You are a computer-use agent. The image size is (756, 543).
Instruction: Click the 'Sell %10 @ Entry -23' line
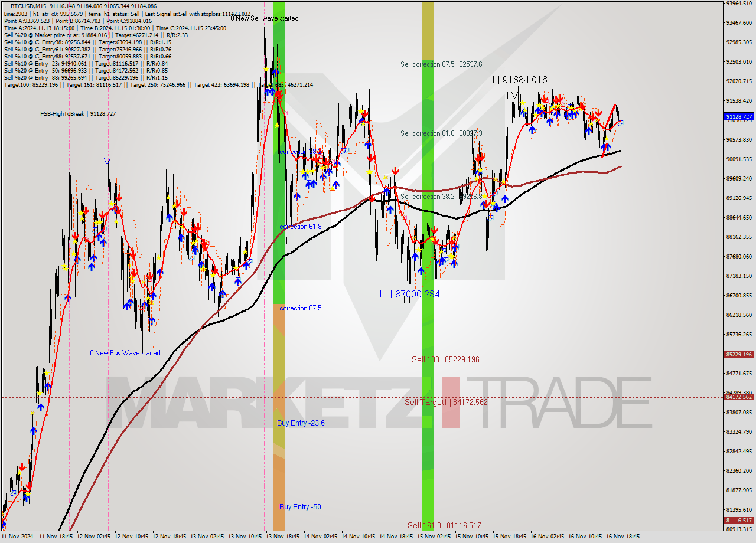86,63
